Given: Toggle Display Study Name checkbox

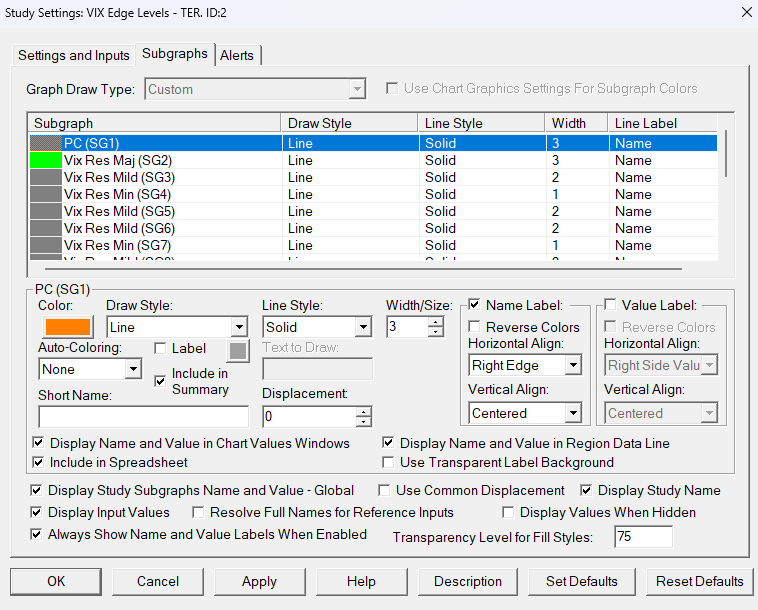Looking at the screenshot, I should coord(586,490).
